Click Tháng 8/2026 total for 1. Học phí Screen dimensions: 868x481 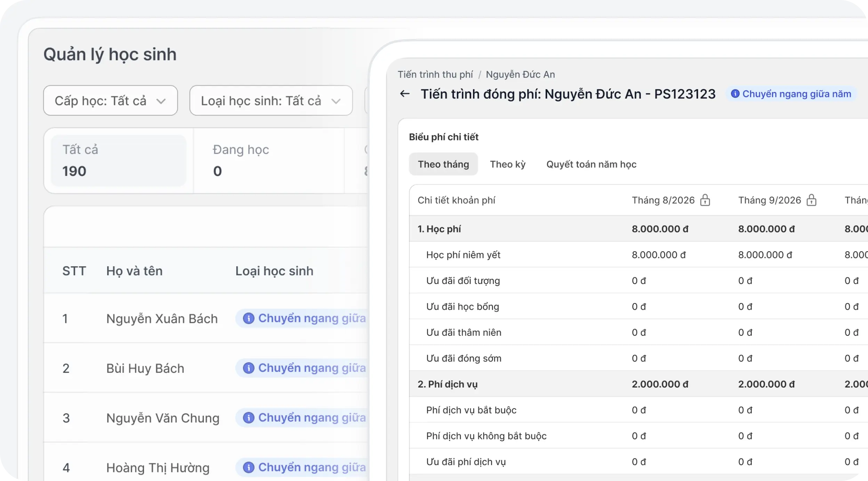[660, 229]
